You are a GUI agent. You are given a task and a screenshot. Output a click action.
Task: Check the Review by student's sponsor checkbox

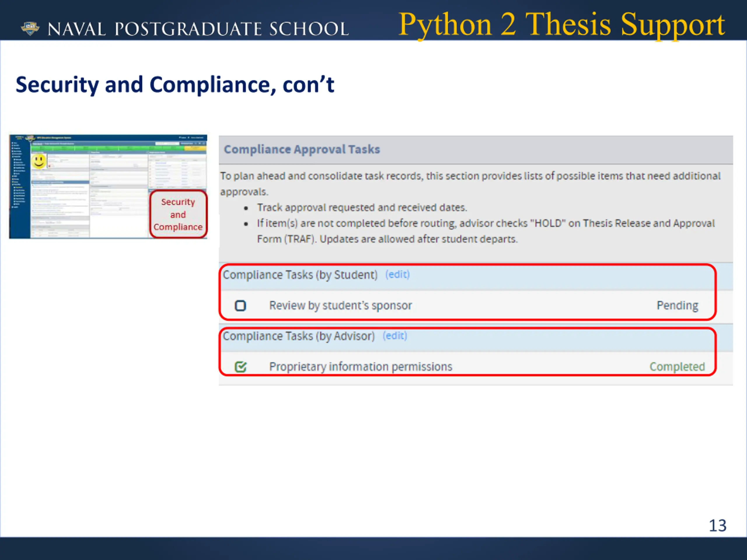pos(240,306)
